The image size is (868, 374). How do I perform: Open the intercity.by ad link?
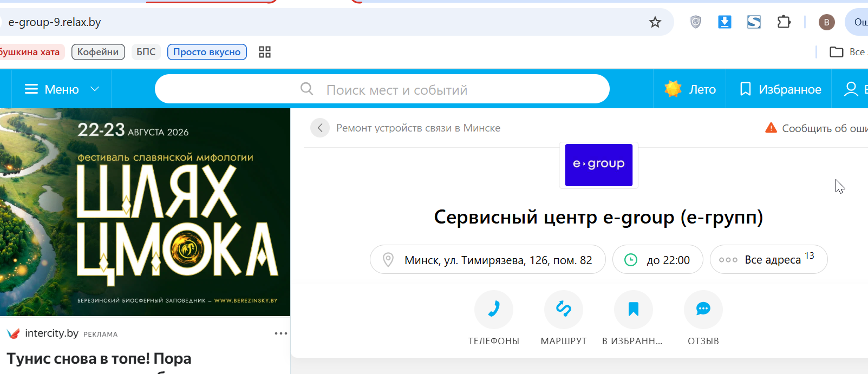(x=52, y=333)
